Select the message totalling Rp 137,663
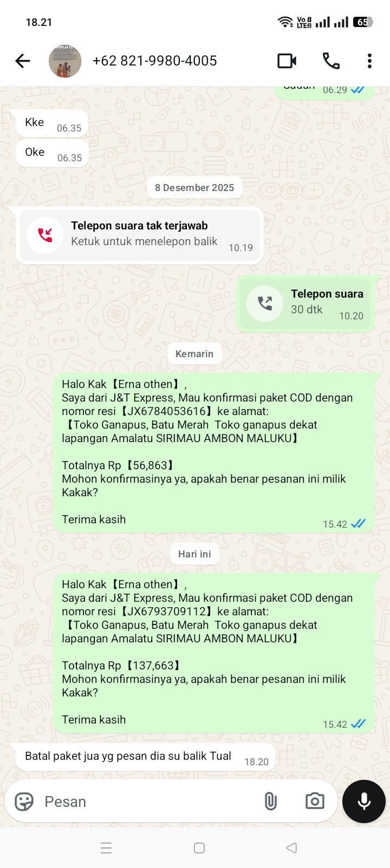The height and width of the screenshot is (868, 390). point(213,653)
